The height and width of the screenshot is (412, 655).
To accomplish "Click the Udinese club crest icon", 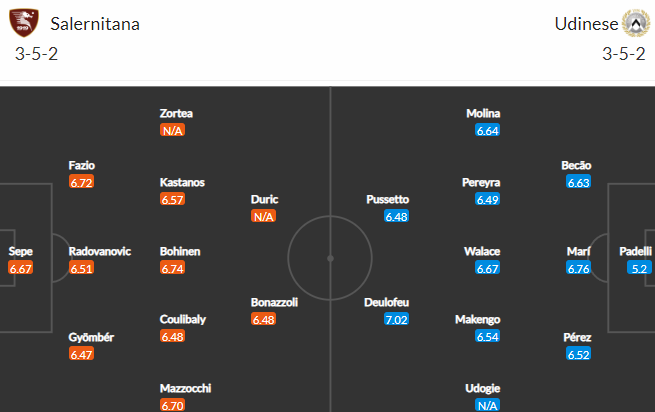I will click(636, 23).
